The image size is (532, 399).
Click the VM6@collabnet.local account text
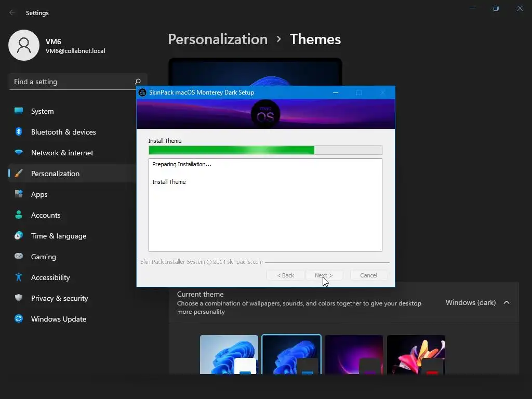75,51
